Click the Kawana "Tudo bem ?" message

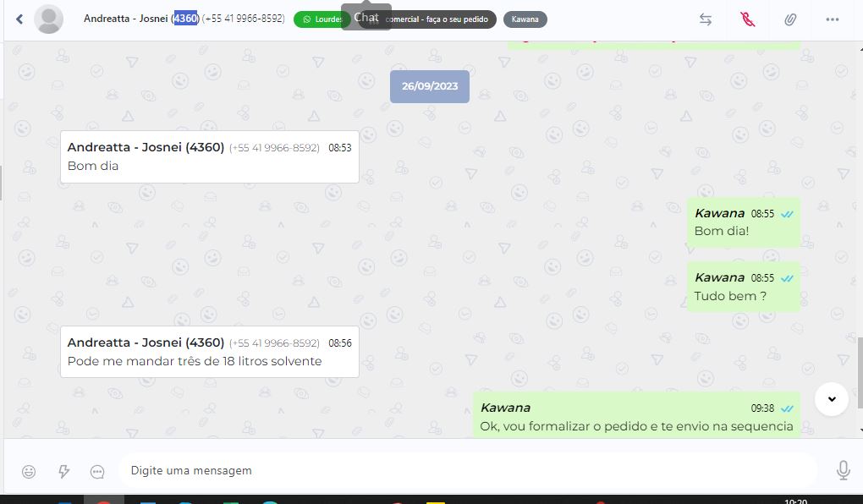pyautogui.click(x=743, y=287)
